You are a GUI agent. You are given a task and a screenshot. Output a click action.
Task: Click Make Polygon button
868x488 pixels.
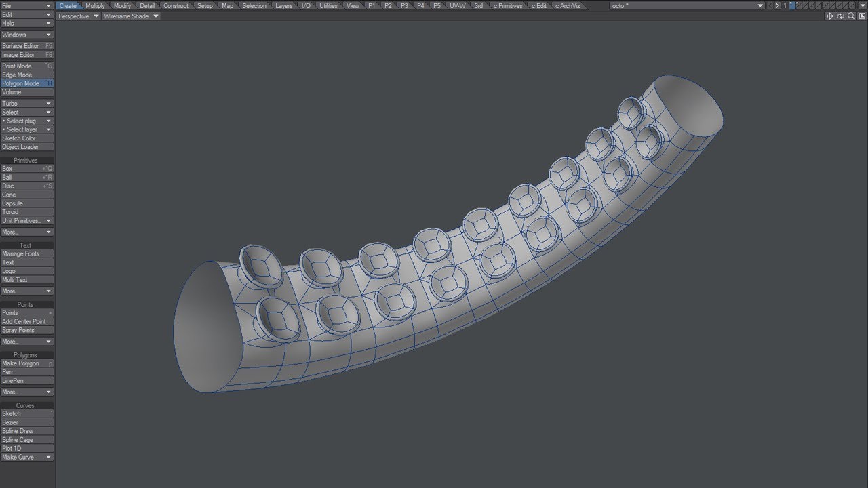(x=27, y=363)
